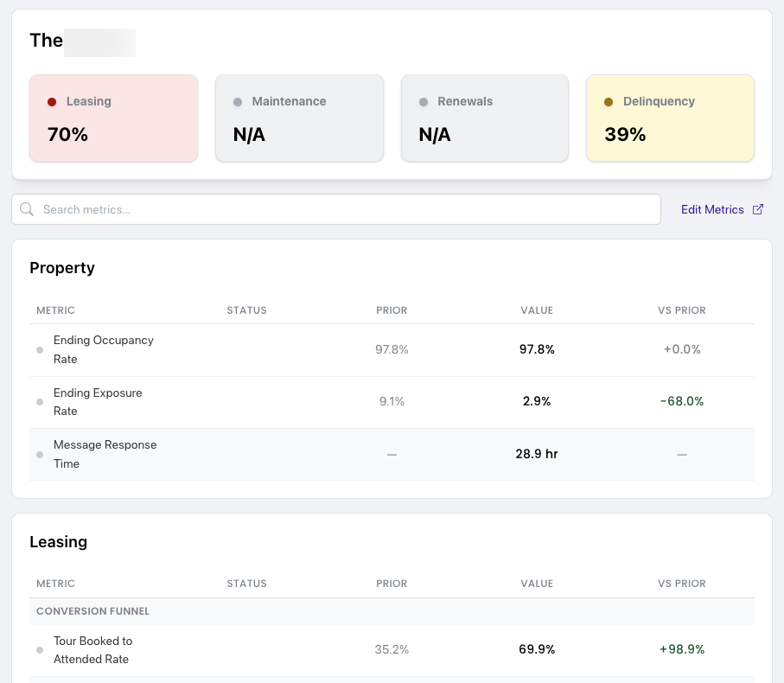Image resolution: width=784 pixels, height=683 pixels.
Task: Click the gray dot on Maintenance card
Action: [x=238, y=102]
